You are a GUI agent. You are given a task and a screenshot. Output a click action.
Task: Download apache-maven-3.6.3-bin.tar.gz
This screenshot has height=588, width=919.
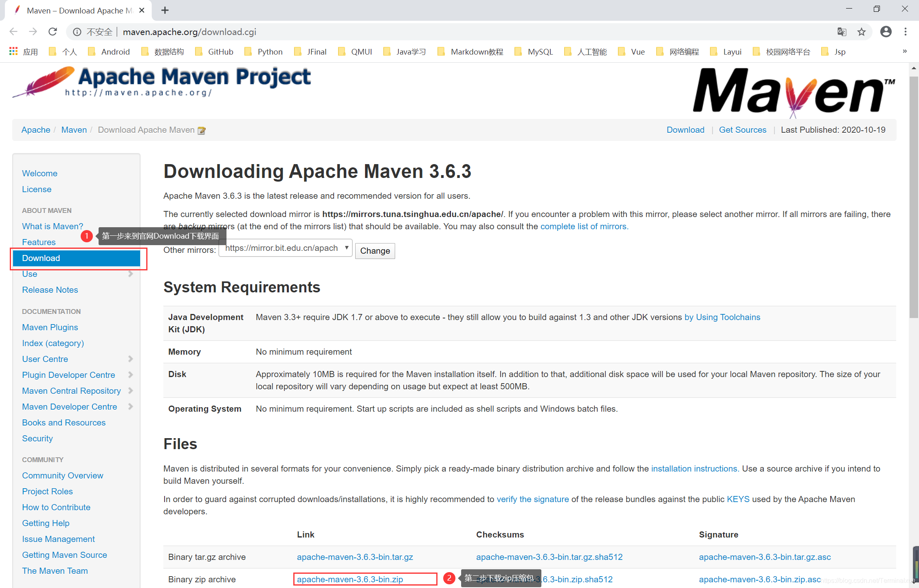[x=355, y=557]
